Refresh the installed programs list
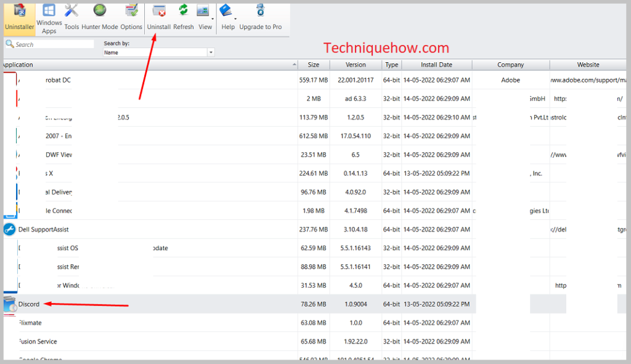The image size is (631, 364). [x=184, y=17]
